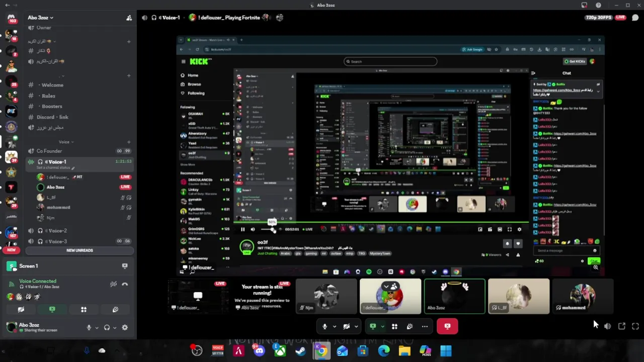Toggle screen share in bottom call controls
Screen dimensions: 644x362
coord(373,326)
